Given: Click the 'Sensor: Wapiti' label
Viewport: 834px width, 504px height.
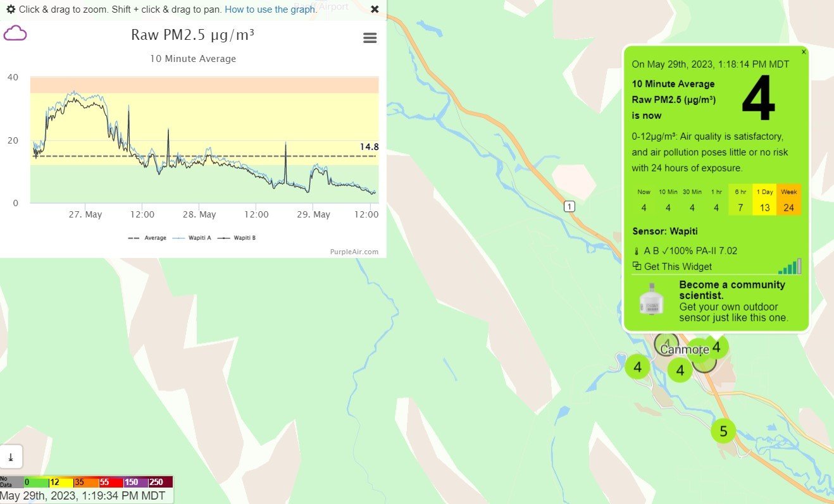Looking at the screenshot, I should pos(665,231).
